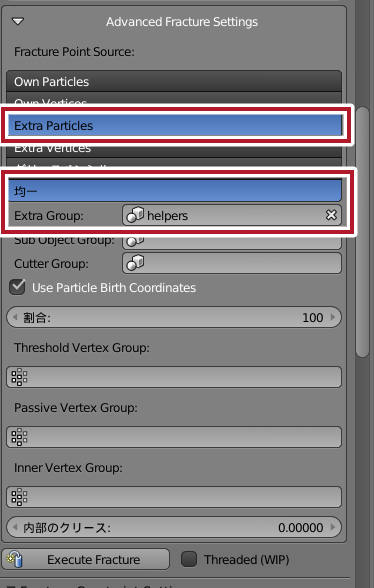Image resolution: width=374 pixels, height=588 pixels.
Task: Choose the 均一 (Uniform) source option
Action: click(x=175, y=190)
